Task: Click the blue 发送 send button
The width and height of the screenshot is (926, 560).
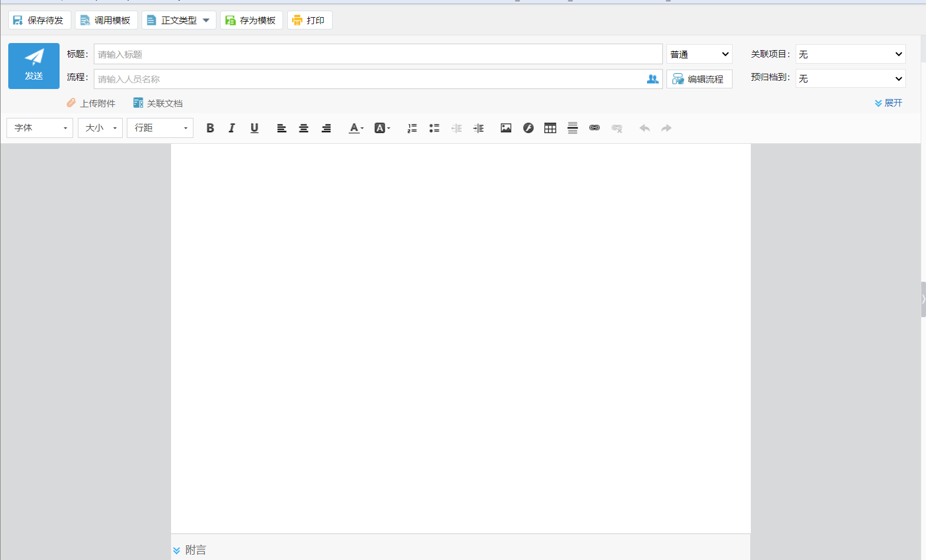Action: coord(34,66)
